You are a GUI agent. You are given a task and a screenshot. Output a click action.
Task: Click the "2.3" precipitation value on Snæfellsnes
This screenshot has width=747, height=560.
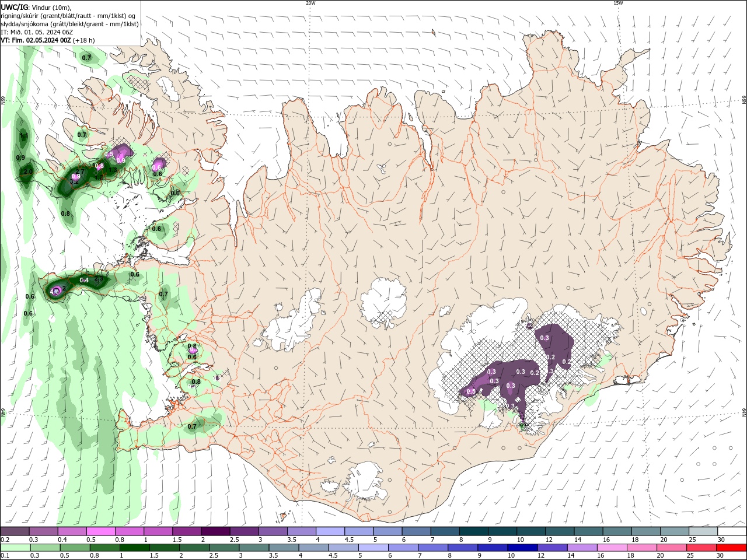click(99, 279)
